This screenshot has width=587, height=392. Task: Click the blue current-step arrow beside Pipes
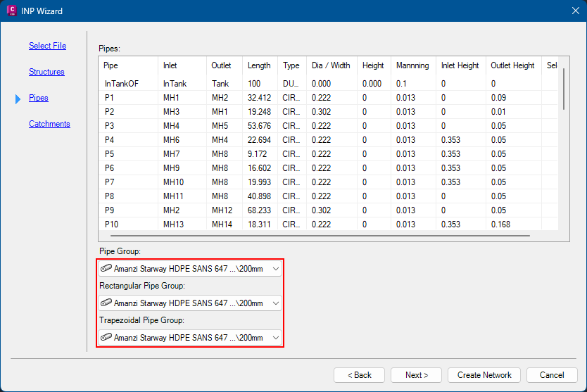[18, 99]
